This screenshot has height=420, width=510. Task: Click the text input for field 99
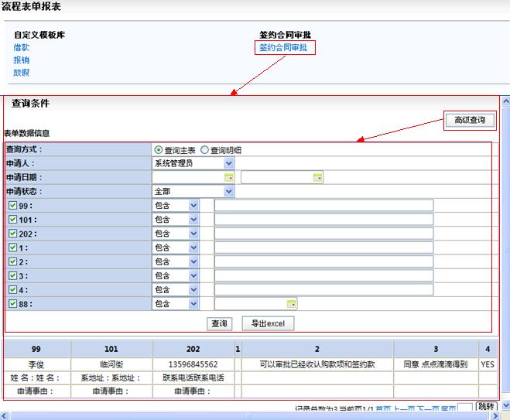point(323,206)
